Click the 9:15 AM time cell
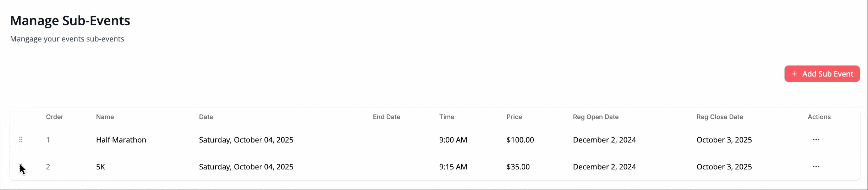 pyautogui.click(x=453, y=167)
